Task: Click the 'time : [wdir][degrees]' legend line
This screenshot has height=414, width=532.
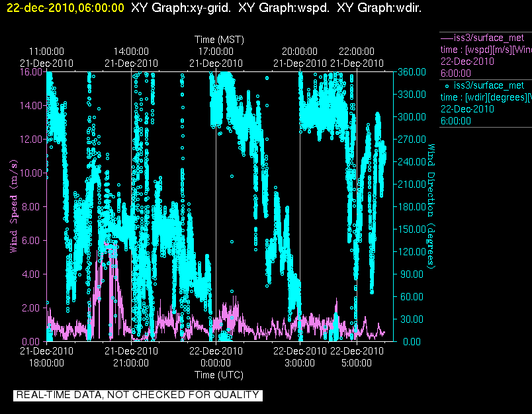Action: 486,97
